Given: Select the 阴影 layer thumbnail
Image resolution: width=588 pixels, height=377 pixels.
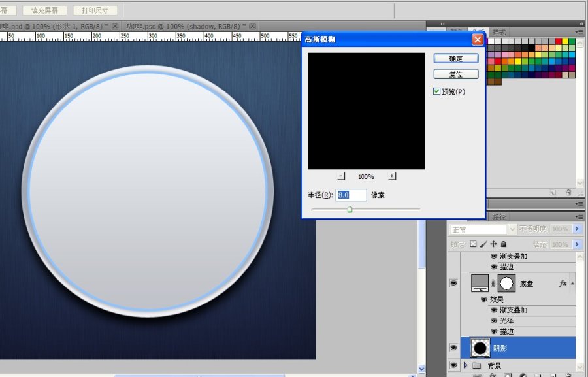Looking at the screenshot, I should point(480,348).
